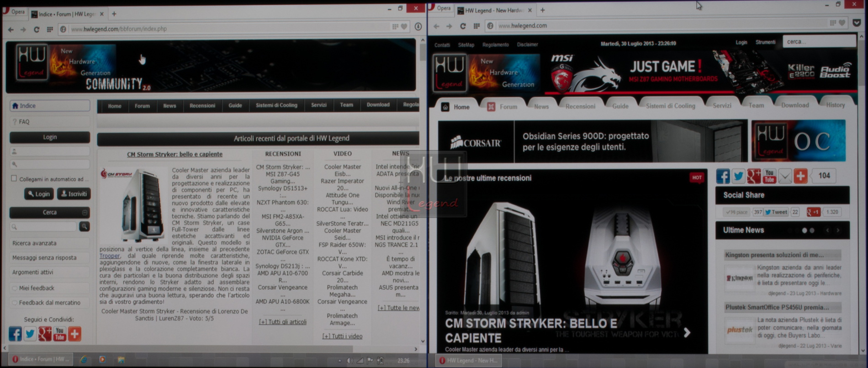Open Regolamento link in HW Legend top bar
Image resolution: width=868 pixels, height=368 pixels.
[x=495, y=45]
